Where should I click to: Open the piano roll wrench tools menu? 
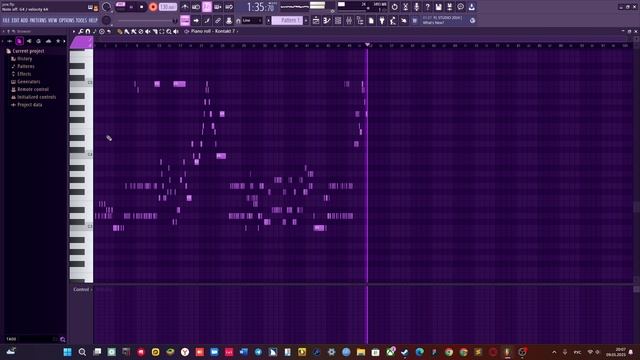(81, 31)
